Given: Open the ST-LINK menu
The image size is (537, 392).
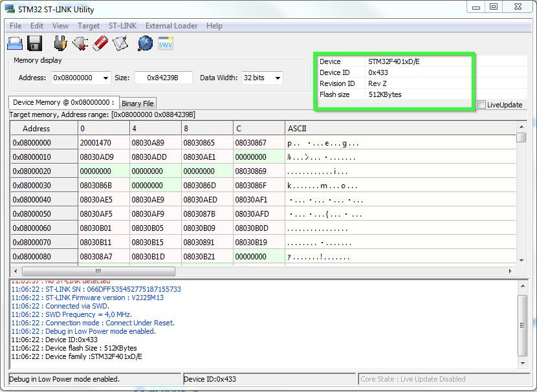Looking at the screenshot, I should tap(122, 26).
